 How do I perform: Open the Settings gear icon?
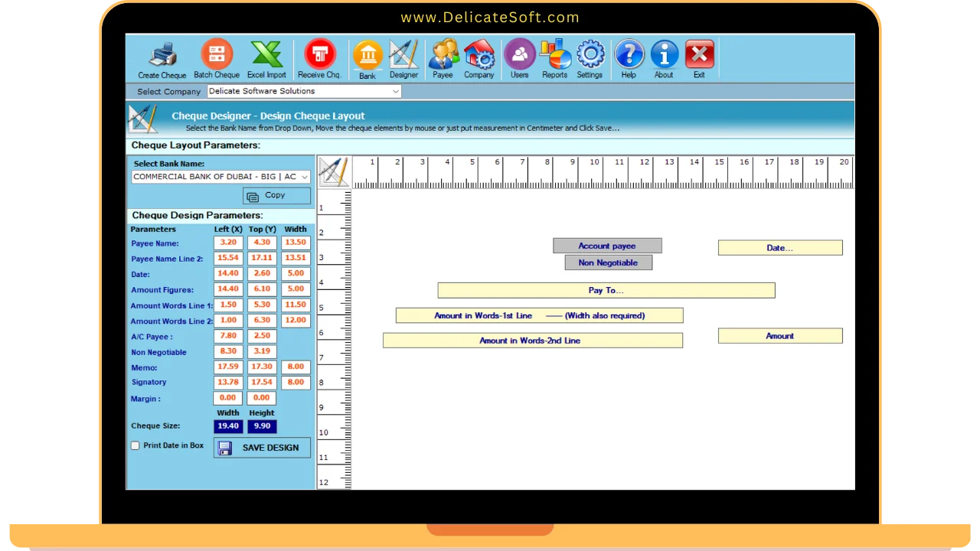click(590, 60)
